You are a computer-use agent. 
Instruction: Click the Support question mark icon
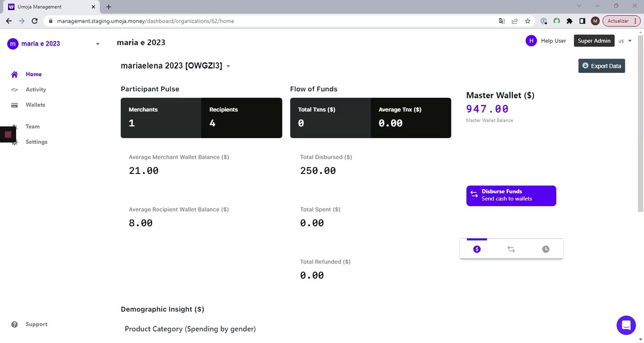click(x=15, y=324)
